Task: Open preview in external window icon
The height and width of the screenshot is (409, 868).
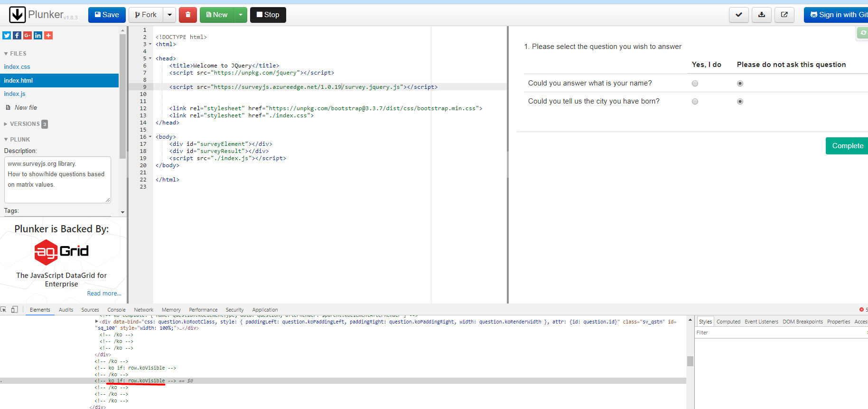Action: tap(784, 15)
